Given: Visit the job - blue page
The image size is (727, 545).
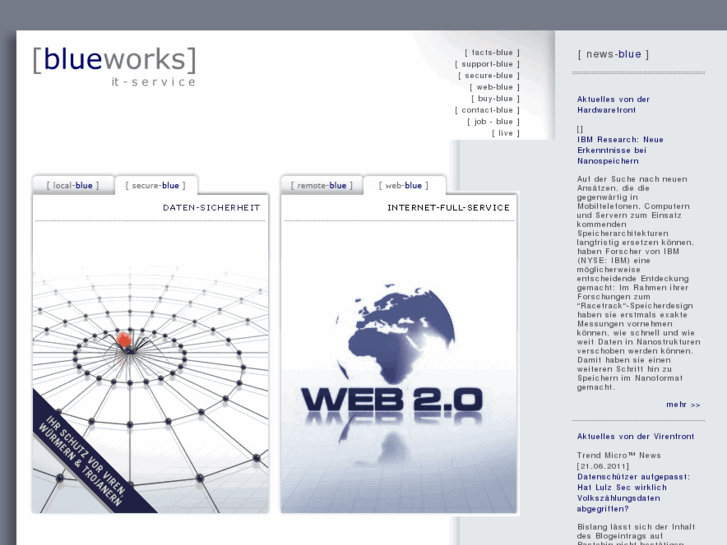Looking at the screenshot, I should click(493, 122).
